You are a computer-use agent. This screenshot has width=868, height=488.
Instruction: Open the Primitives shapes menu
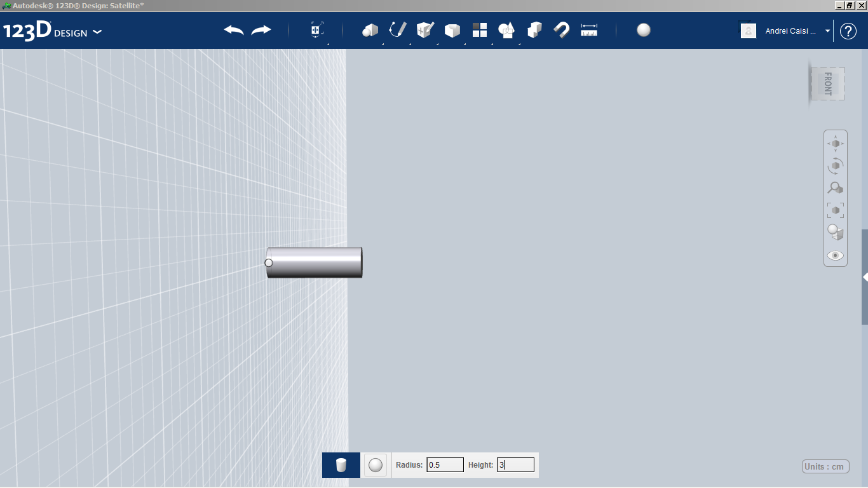(x=370, y=30)
